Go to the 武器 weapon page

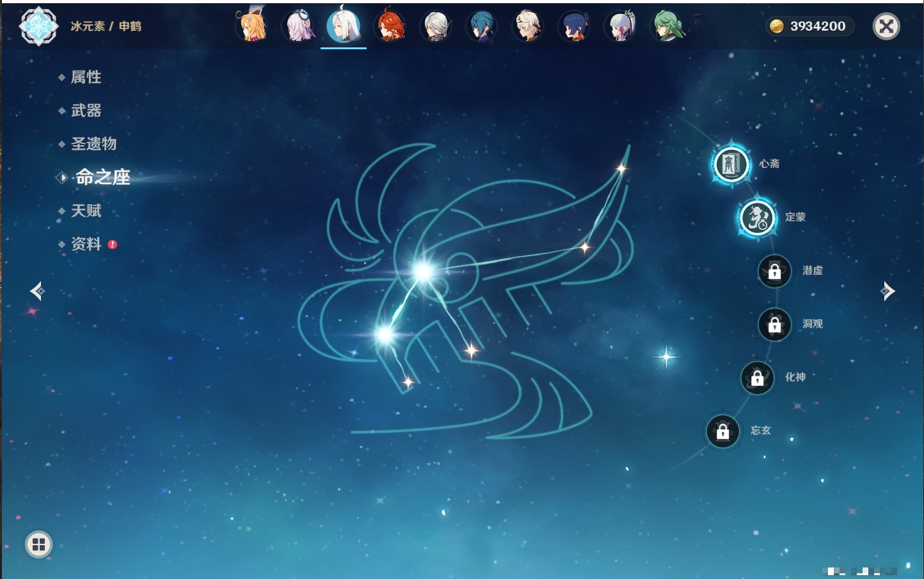pos(86,111)
